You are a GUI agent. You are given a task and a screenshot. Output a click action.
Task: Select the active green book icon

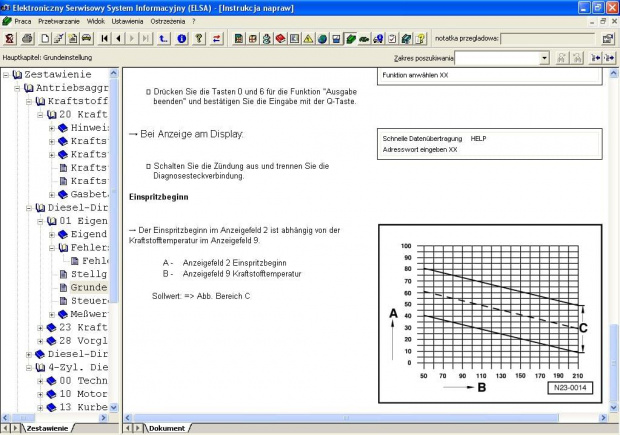(x=350, y=38)
